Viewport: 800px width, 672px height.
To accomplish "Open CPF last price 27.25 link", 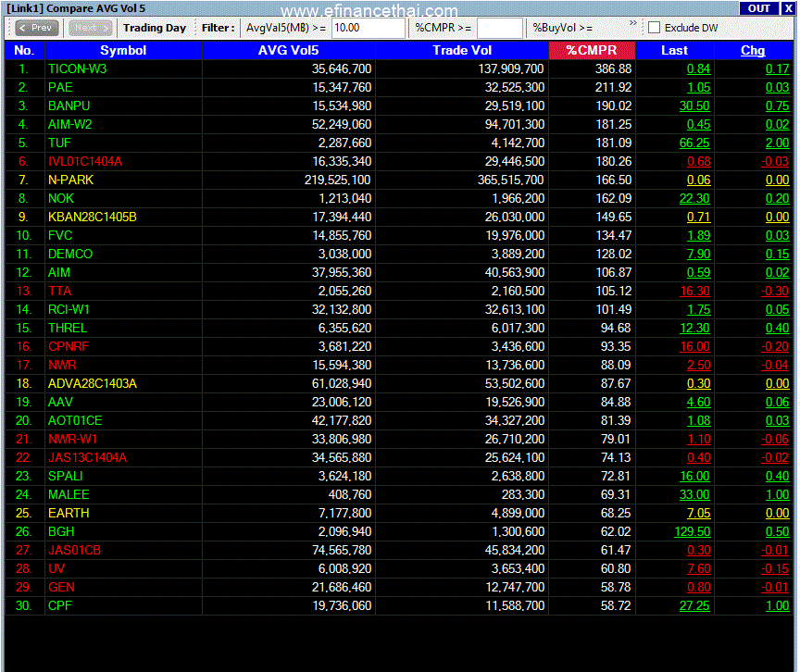I will click(x=694, y=605).
